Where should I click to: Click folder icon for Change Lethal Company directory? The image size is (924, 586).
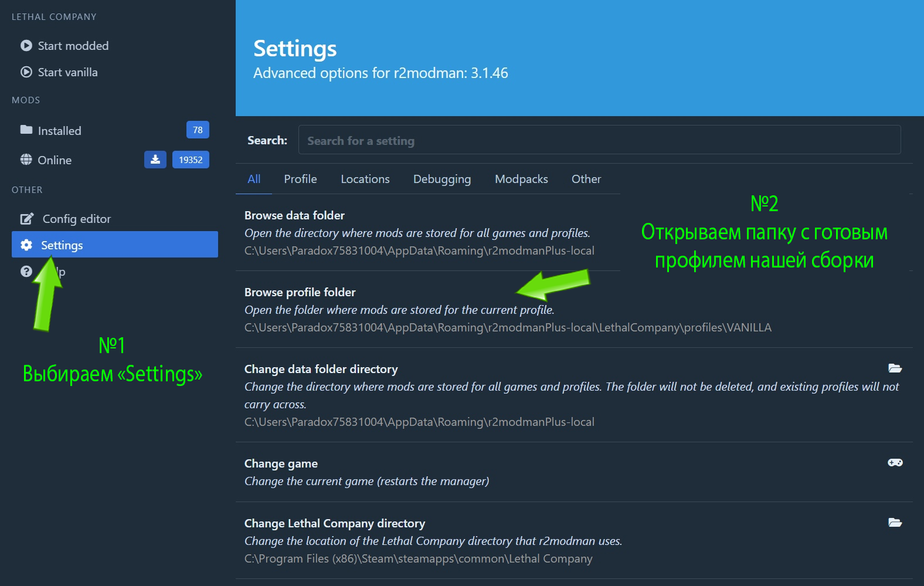tap(895, 523)
